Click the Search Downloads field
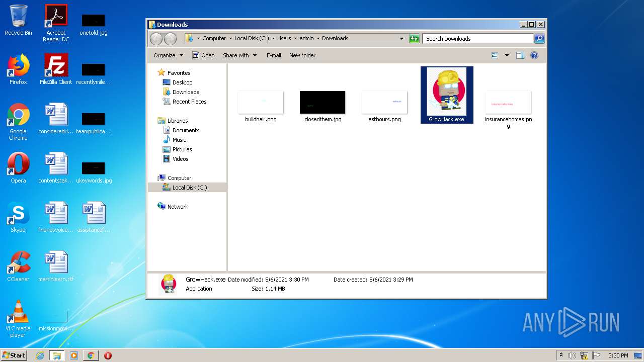 478,39
